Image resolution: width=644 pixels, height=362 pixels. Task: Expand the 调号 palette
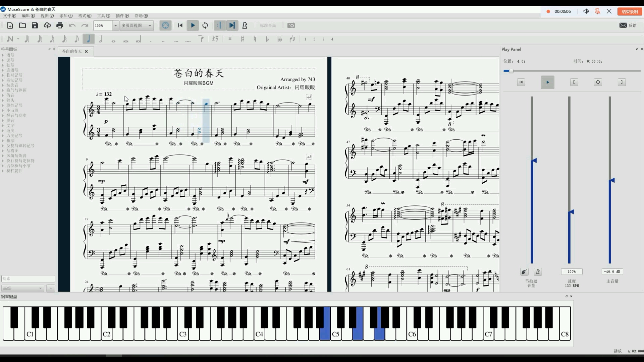10,60
